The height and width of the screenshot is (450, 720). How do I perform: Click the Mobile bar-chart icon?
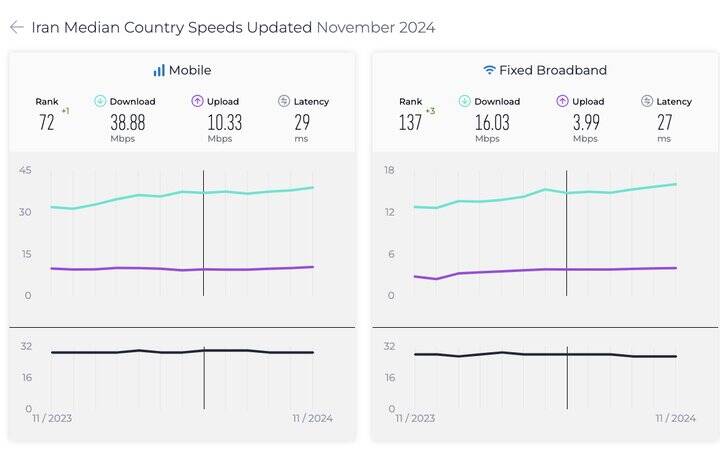tap(159, 70)
